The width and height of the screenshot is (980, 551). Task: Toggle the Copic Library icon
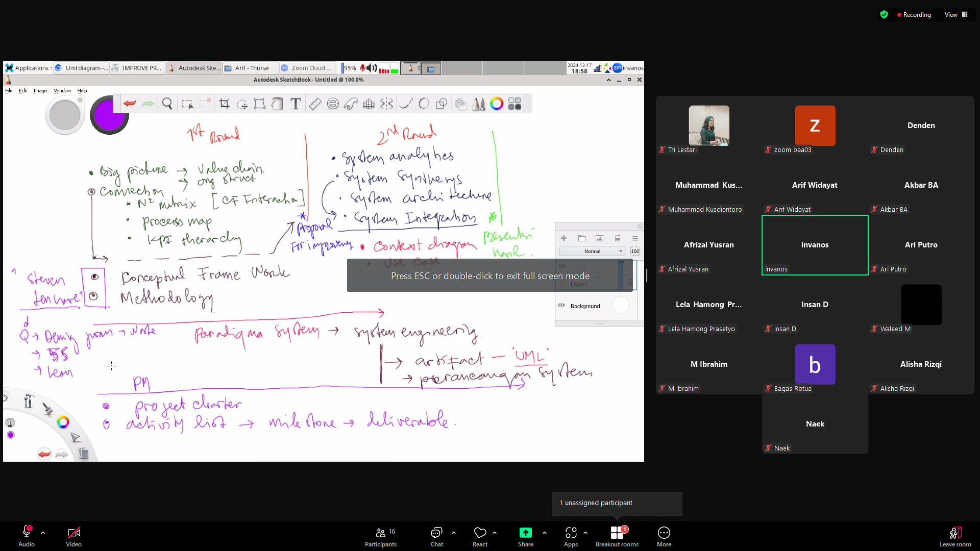[514, 104]
